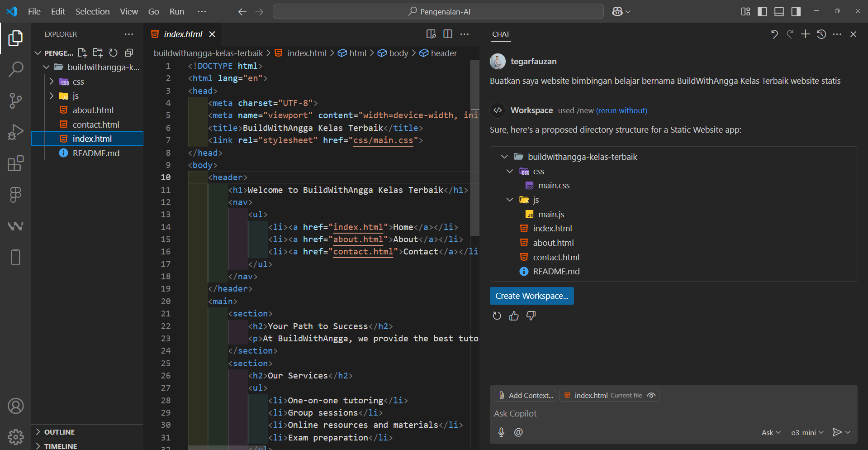Create a new file in Explorer
Image resolution: width=868 pixels, height=450 pixels.
click(82, 53)
